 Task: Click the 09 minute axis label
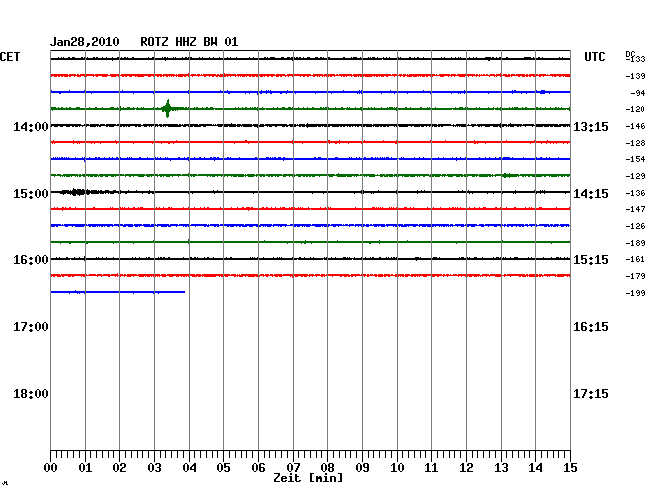362,468
